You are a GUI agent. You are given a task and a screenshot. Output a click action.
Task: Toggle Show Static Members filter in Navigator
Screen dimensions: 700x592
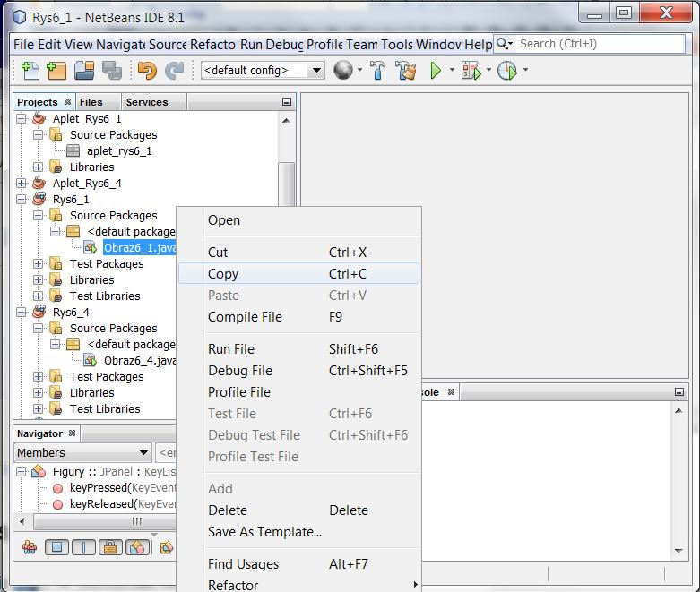click(x=83, y=546)
